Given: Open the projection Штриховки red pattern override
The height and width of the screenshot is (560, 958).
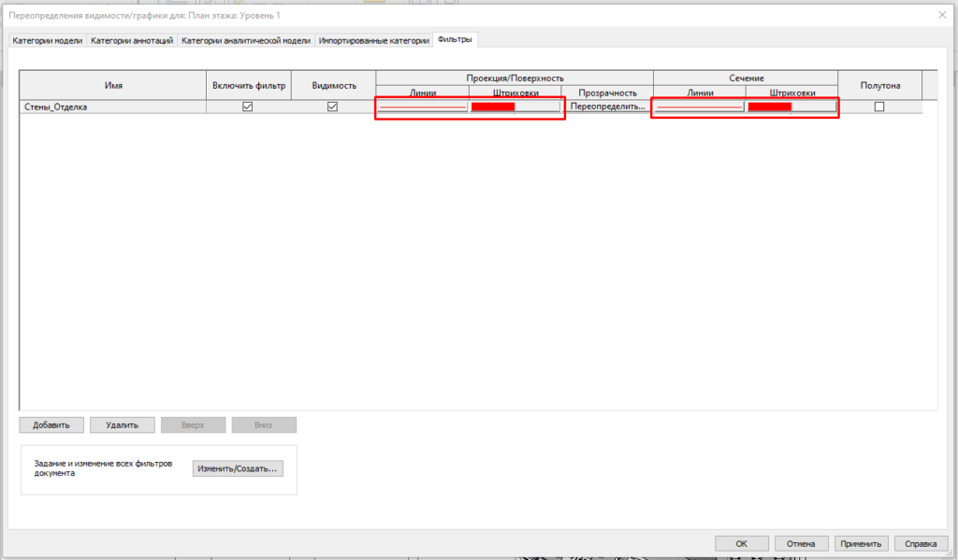Looking at the screenshot, I should point(515,108).
